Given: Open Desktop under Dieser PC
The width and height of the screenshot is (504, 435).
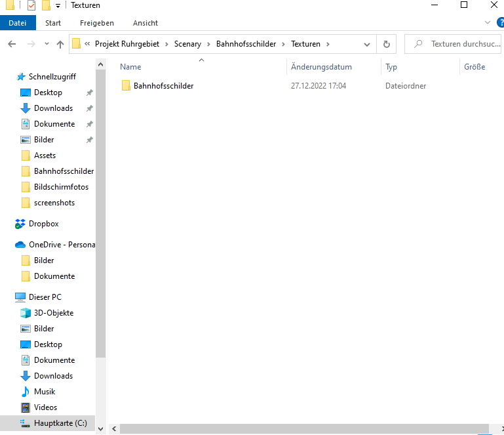Looking at the screenshot, I should click(48, 344).
